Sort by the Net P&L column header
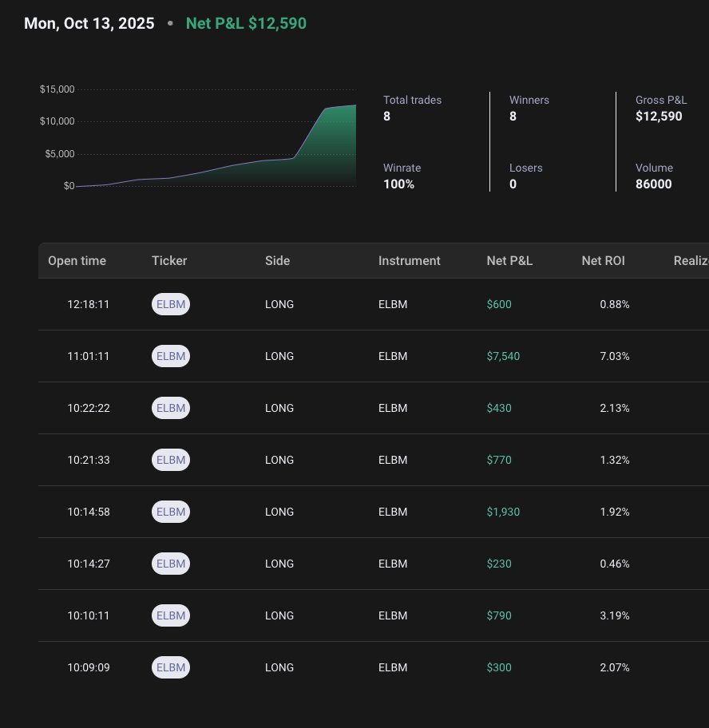Viewport: 709px width, 728px height. click(509, 261)
